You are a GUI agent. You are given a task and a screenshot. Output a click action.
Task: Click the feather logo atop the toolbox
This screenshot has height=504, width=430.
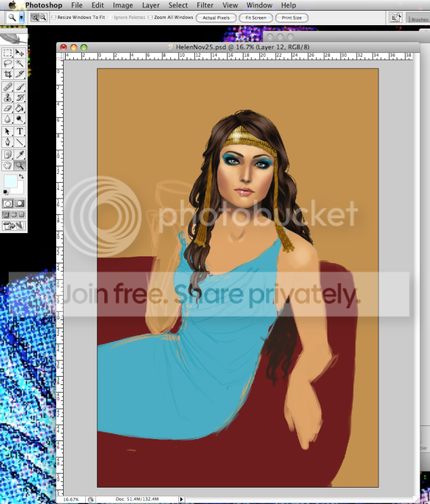pos(13,38)
